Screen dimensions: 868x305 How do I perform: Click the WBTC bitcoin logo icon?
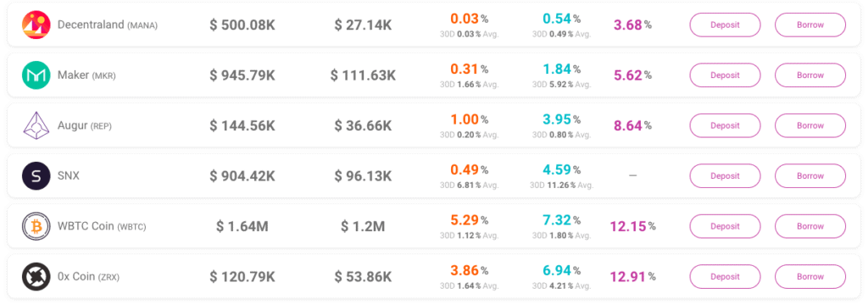[36, 226]
